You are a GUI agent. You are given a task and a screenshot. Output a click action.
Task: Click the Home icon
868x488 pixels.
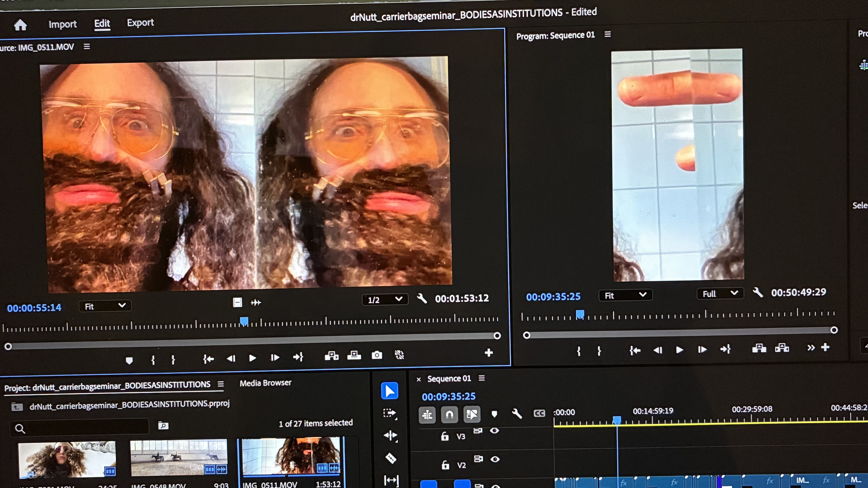20,25
